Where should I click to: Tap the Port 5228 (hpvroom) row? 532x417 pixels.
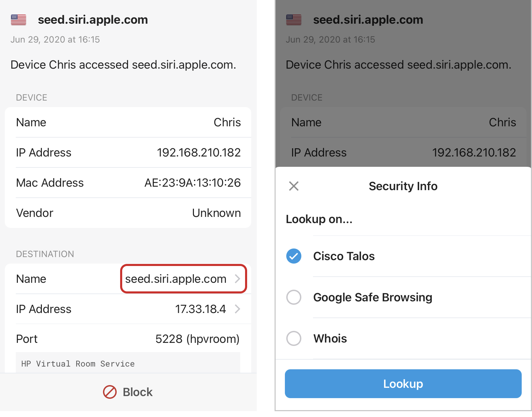(128, 339)
